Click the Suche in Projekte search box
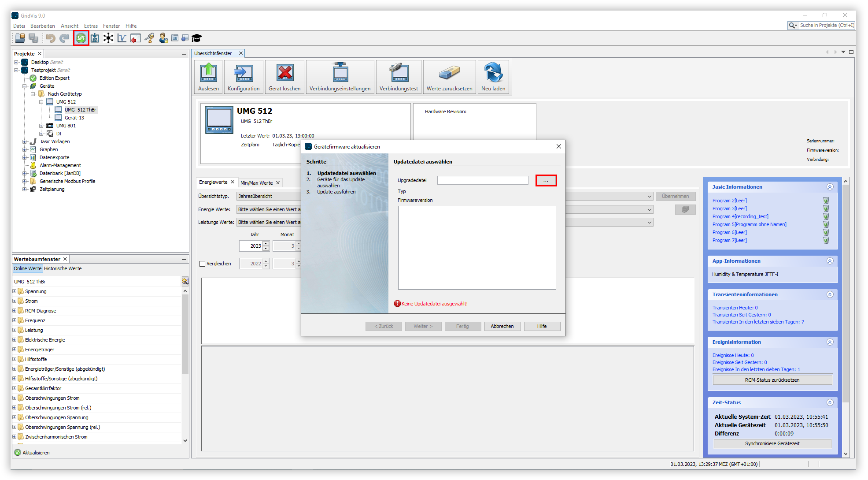 click(x=821, y=26)
